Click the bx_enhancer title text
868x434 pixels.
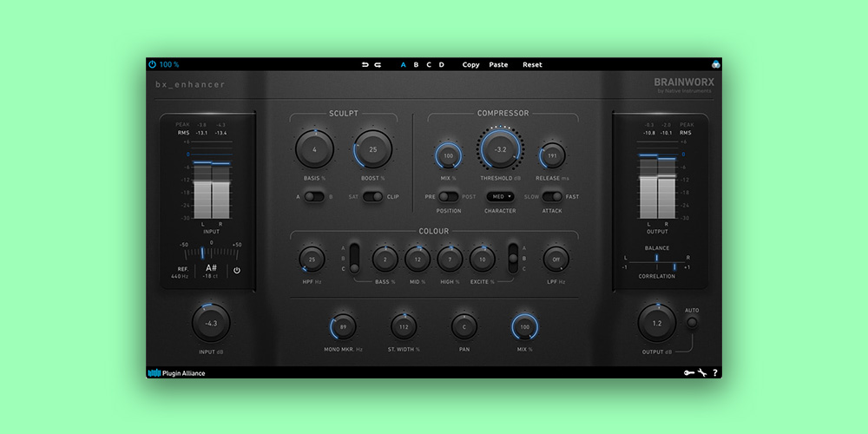point(190,85)
